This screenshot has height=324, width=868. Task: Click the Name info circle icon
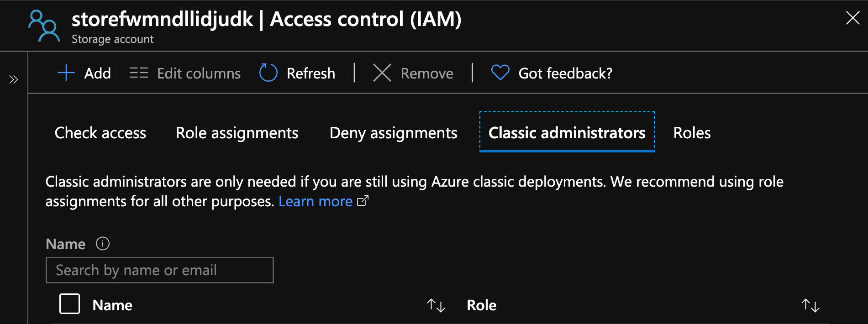tap(103, 244)
